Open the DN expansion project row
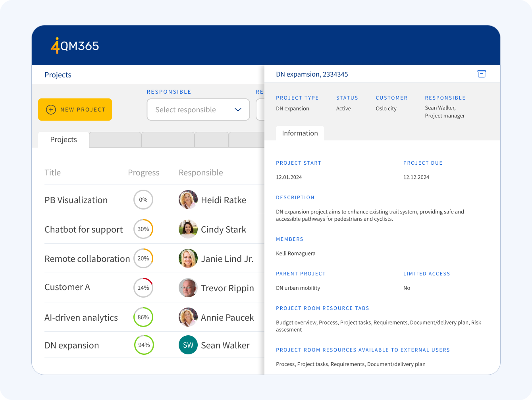 [x=72, y=345]
